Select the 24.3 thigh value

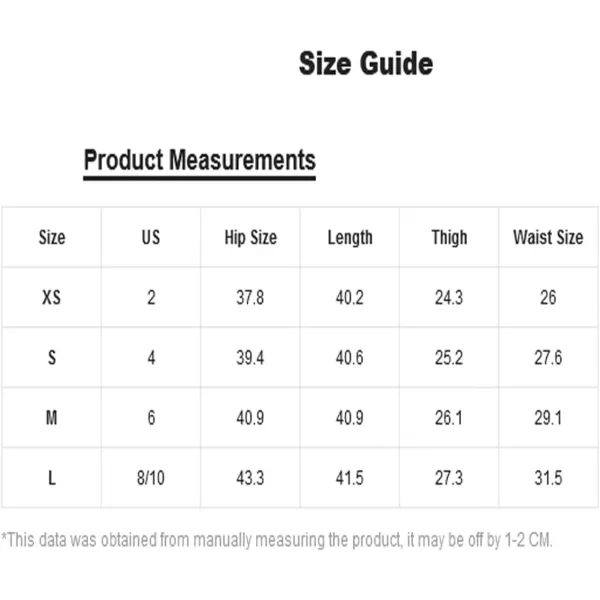pos(449,298)
